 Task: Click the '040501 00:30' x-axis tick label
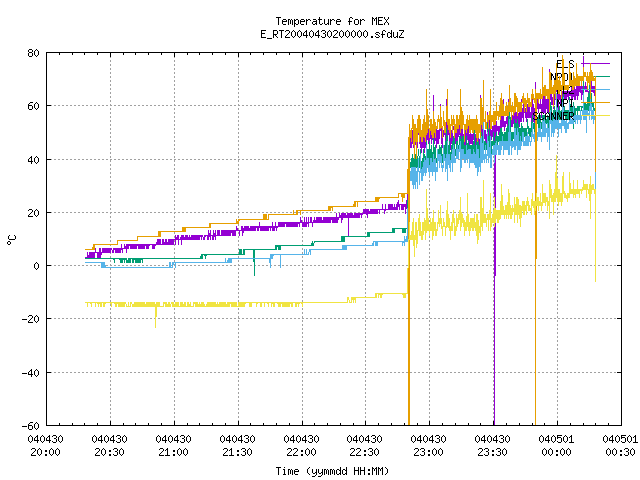coord(620,446)
